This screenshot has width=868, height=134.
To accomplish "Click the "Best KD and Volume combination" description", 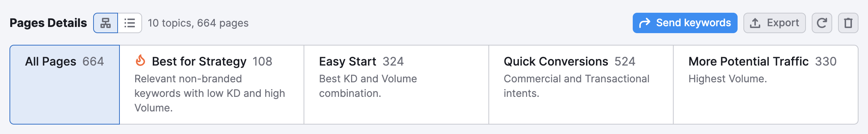I will 368,86.
